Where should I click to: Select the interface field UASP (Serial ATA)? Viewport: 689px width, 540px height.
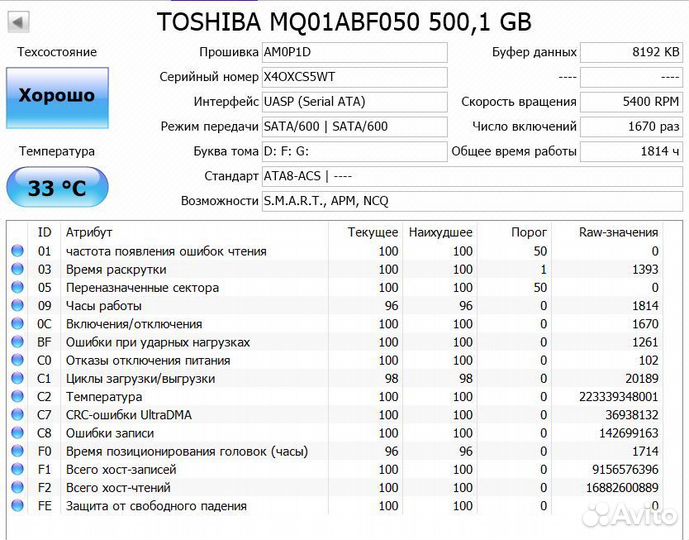(x=355, y=102)
